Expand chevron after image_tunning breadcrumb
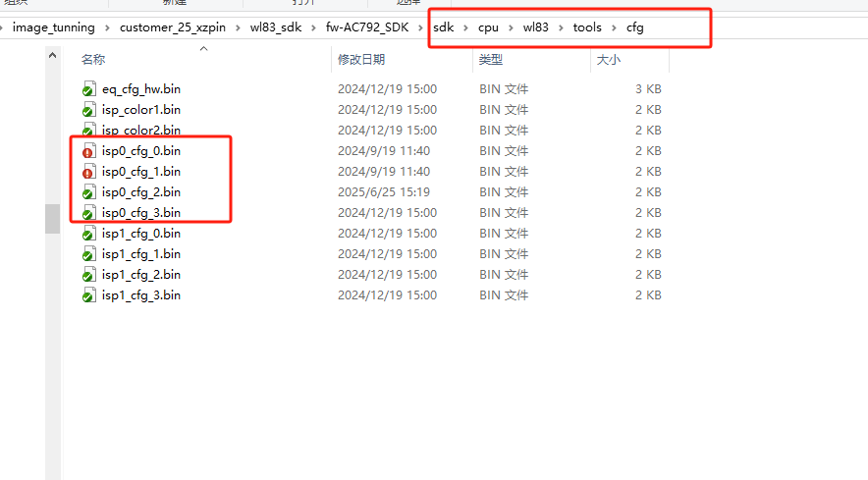868x480 pixels. pos(107,27)
